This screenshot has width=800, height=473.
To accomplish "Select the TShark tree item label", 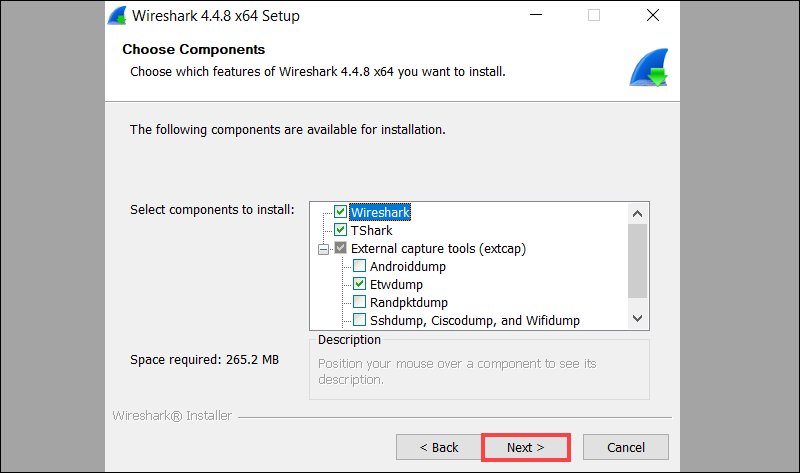I will click(371, 231).
